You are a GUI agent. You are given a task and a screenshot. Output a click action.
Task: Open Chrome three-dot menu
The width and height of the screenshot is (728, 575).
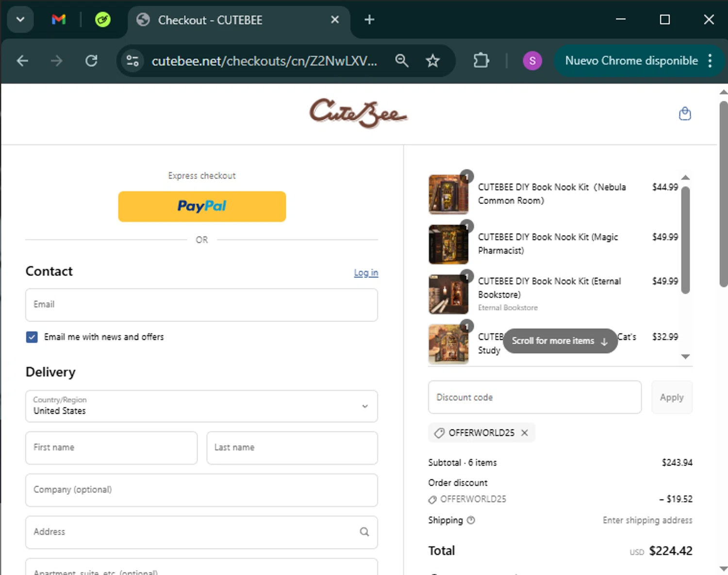710,61
